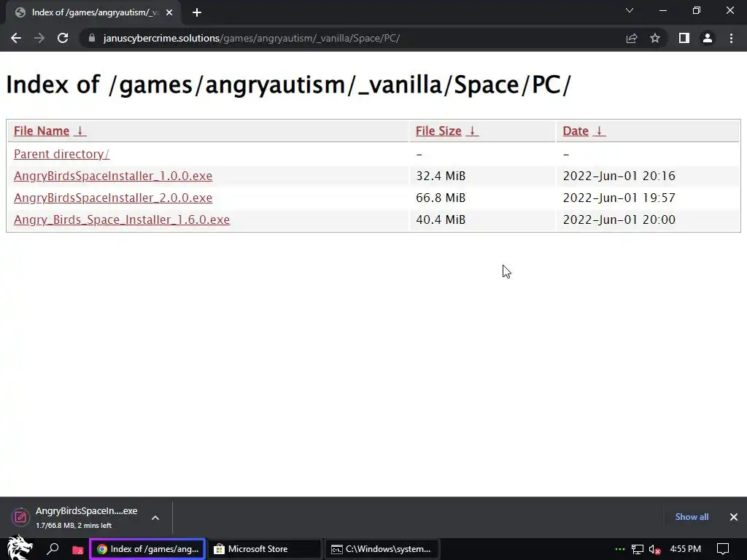Image resolution: width=747 pixels, height=560 pixels.
Task: Show hidden tray icons three dots
Action: [x=620, y=549]
